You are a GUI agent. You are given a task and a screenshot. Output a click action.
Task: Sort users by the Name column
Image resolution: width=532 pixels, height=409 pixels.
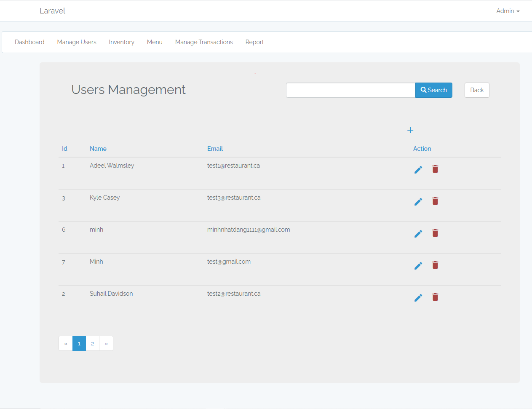pos(98,149)
